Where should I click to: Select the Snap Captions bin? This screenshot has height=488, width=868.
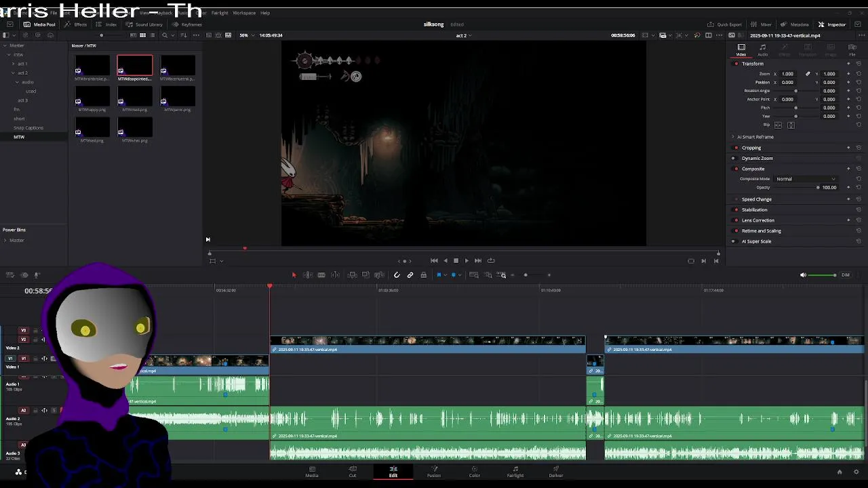point(28,127)
